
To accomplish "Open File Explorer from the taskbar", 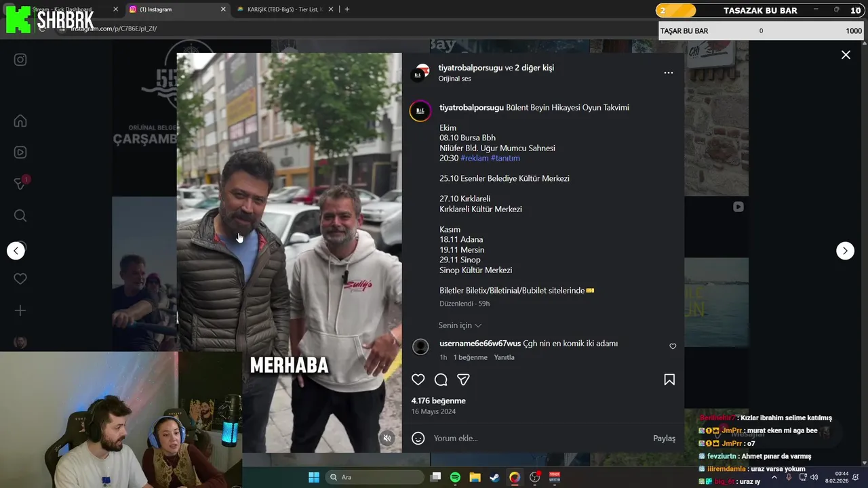I will (x=475, y=477).
